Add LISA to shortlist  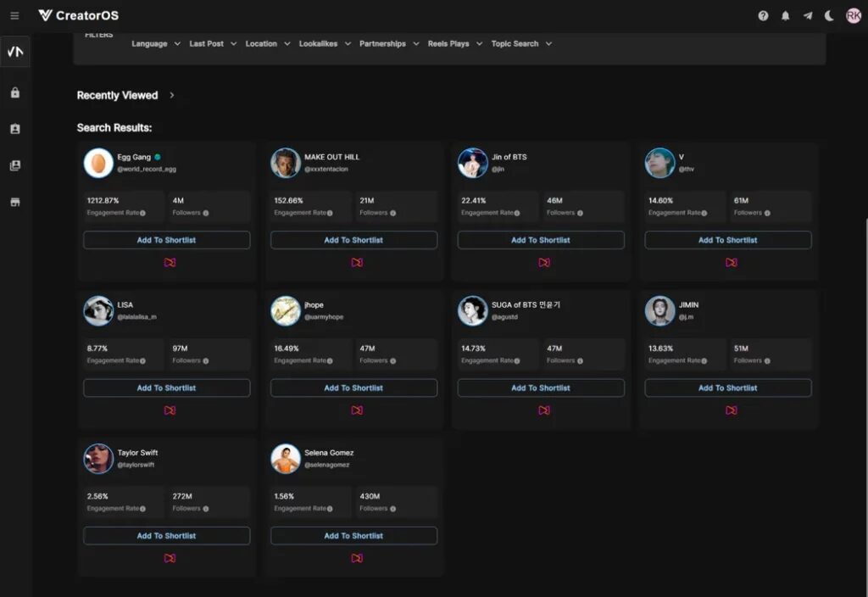(x=167, y=388)
